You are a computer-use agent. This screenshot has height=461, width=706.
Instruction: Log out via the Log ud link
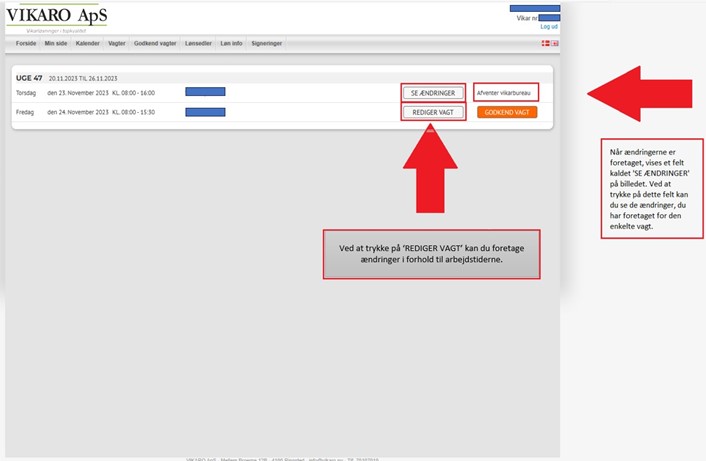[549, 27]
